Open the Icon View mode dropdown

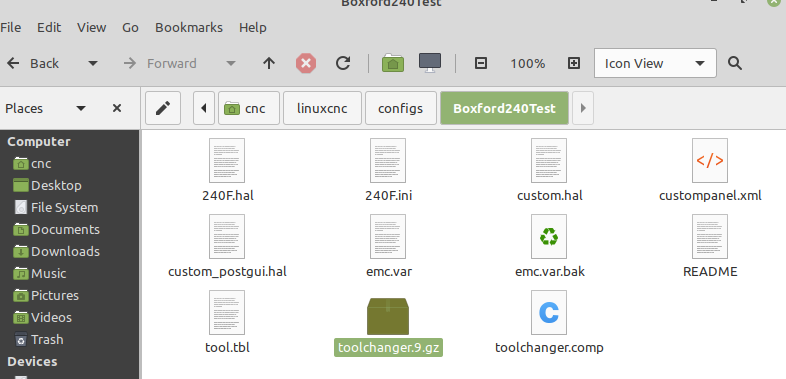655,63
